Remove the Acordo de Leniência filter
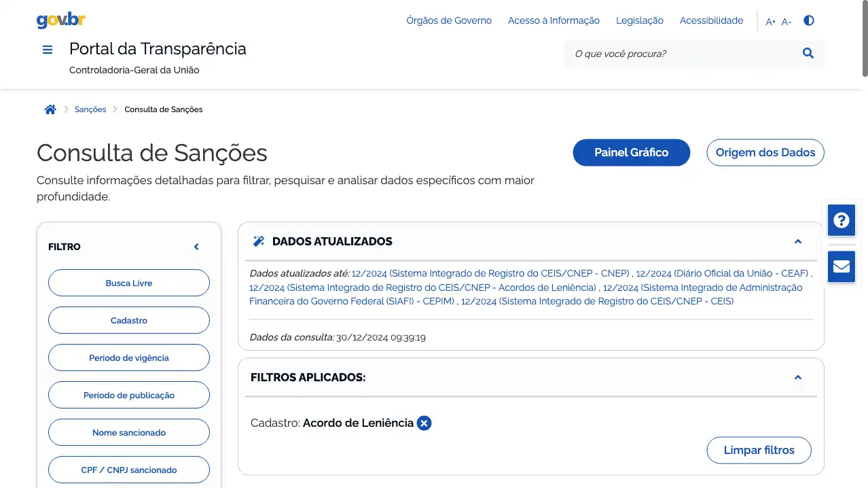The height and width of the screenshot is (488, 868). (424, 423)
